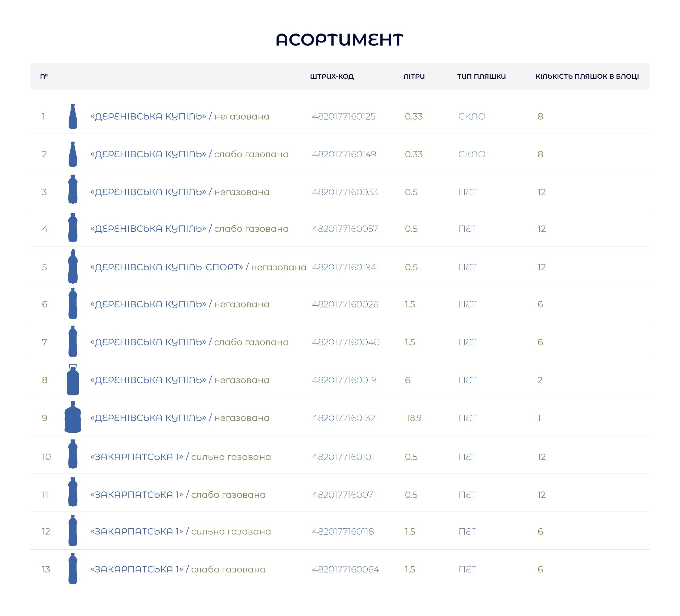Select the glass bottle icon in row 2
Screen dimensions: 680x616
[x=73, y=154]
